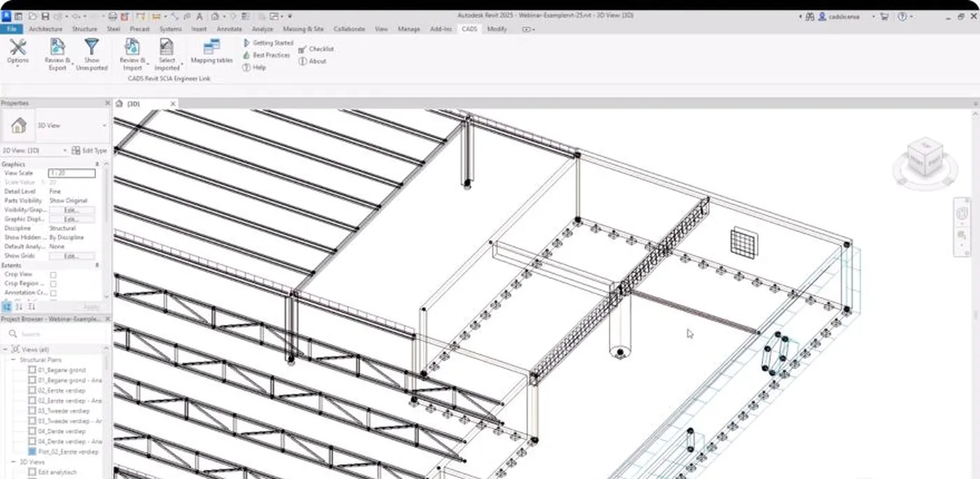Screen dimensions: 980x479
Task: Open the Default 3D View house icon
Action: [216, 16]
